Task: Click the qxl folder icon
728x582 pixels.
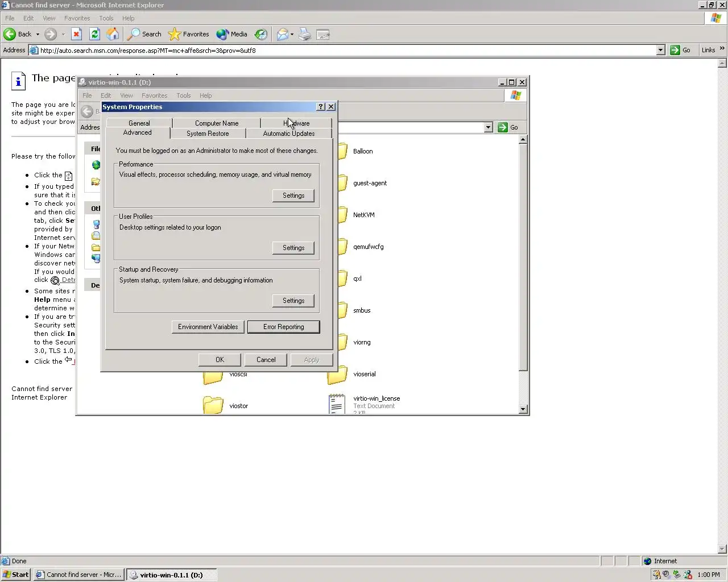Action: pyautogui.click(x=342, y=278)
